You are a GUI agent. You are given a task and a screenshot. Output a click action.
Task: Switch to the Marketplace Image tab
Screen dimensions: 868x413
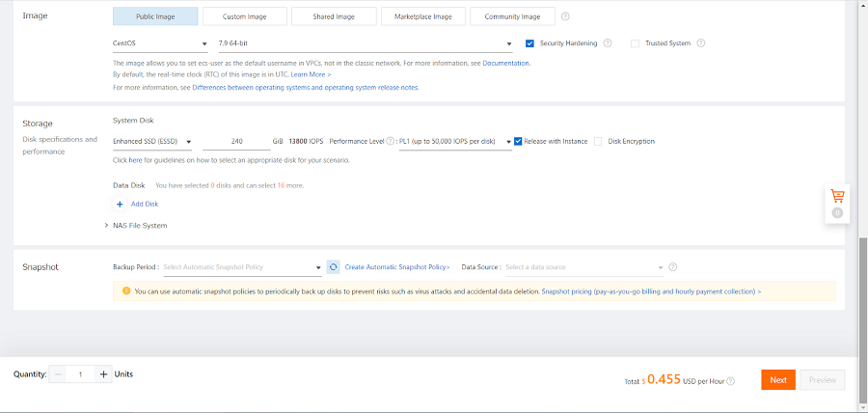pos(423,16)
